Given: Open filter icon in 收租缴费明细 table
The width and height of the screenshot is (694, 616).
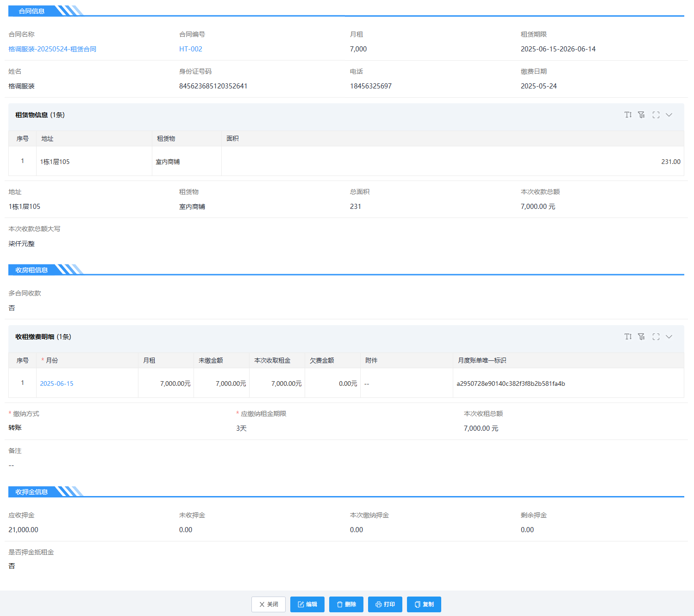Looking at the screenshot, I should pyautogui.click(x=641, y=337).
